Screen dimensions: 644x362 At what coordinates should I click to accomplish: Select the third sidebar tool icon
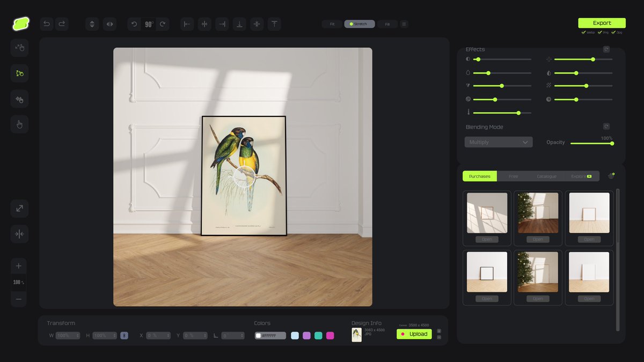pyautogui.click(x=20, y=99)
